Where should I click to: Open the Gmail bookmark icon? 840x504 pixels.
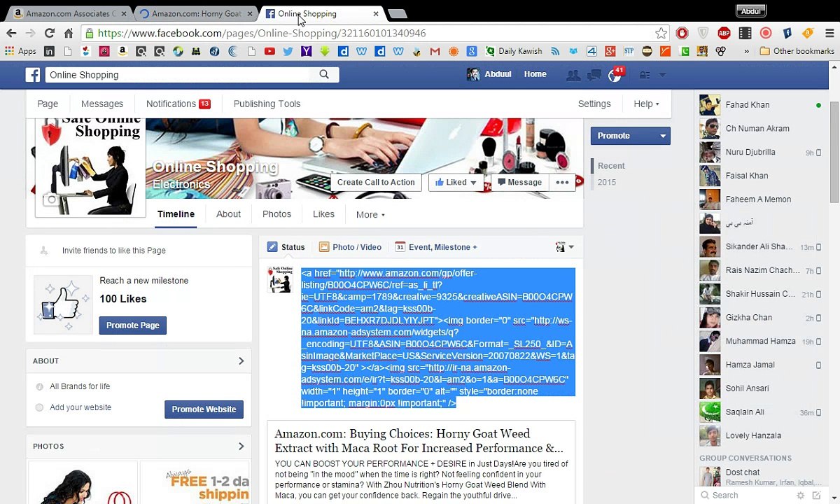click(x=435, y=51)
